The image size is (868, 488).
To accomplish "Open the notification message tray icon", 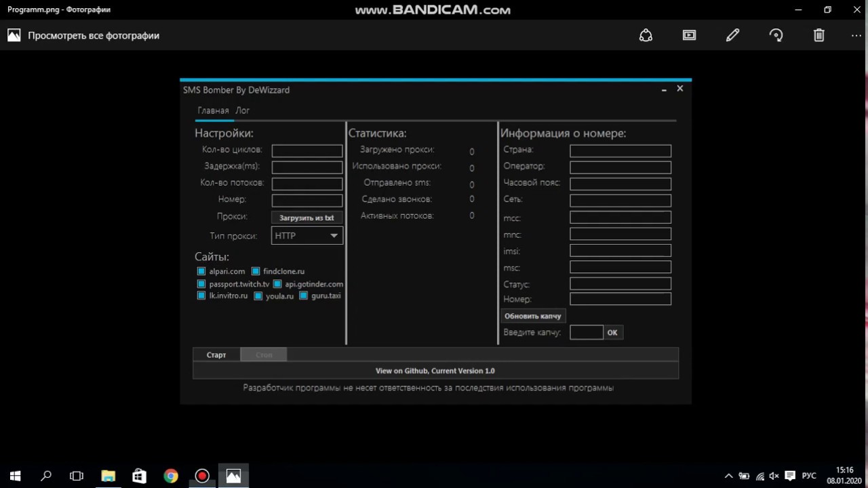I will click(790, 476).
